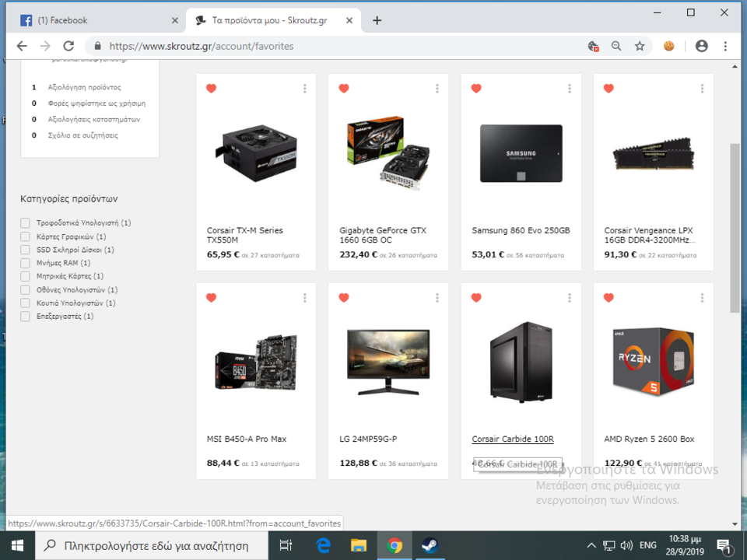Viewport: 747px width, 560px height.
Task: Open the Gigabyte GeForce GTX 1660 6GB OC link
Action: (x=383, y=235)
